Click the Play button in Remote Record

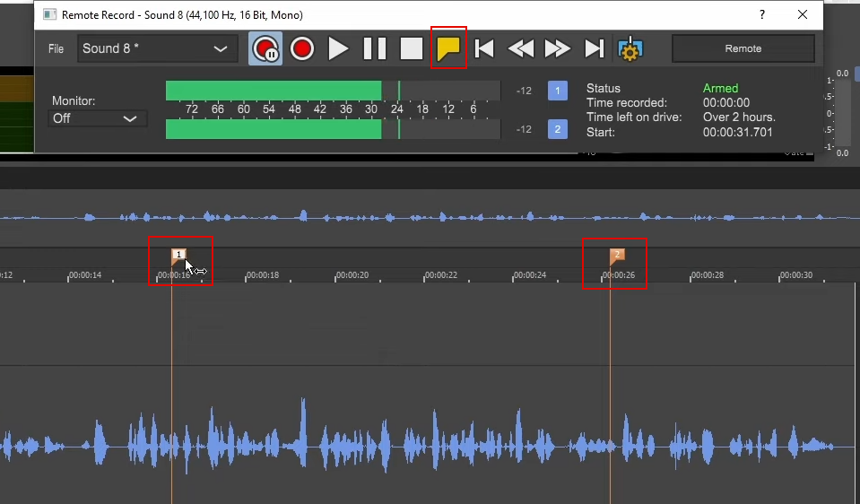click(338, 48)
